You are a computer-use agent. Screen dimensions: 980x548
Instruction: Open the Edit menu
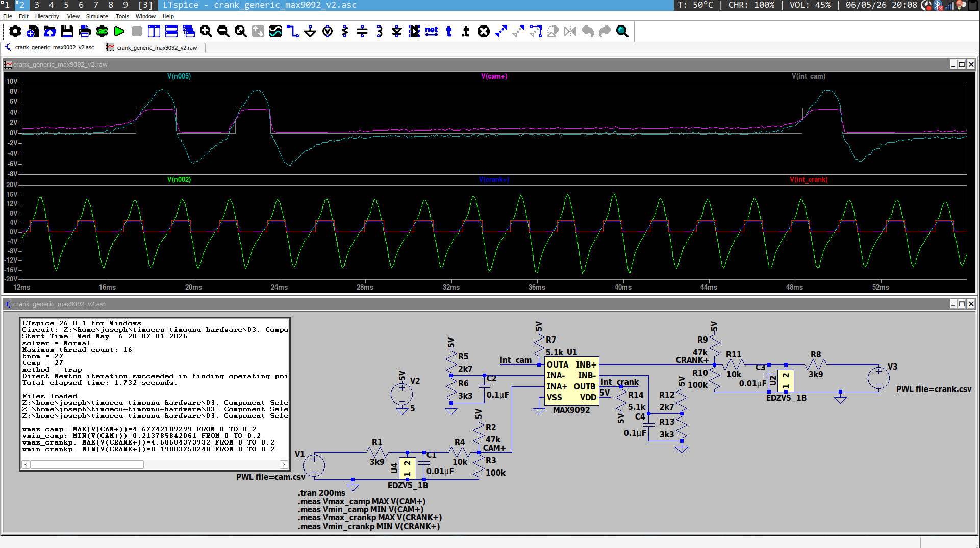(x=23, y=16)
